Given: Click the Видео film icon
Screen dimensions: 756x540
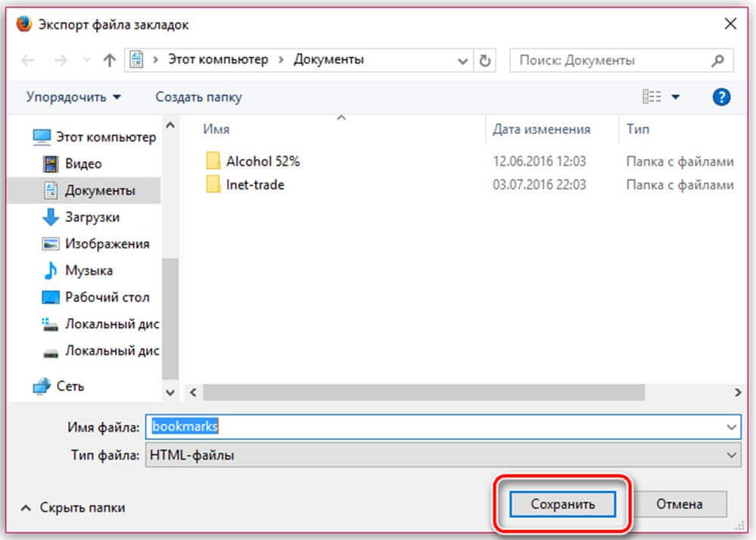Looking at the screenshot, I should pos(51,164).
